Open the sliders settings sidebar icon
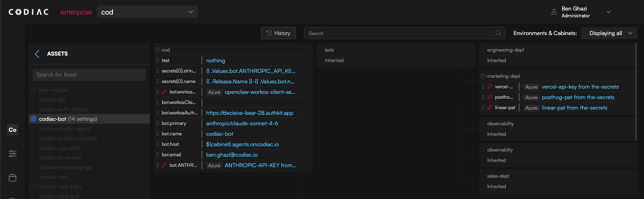644x199 pixels. (13, 153)
